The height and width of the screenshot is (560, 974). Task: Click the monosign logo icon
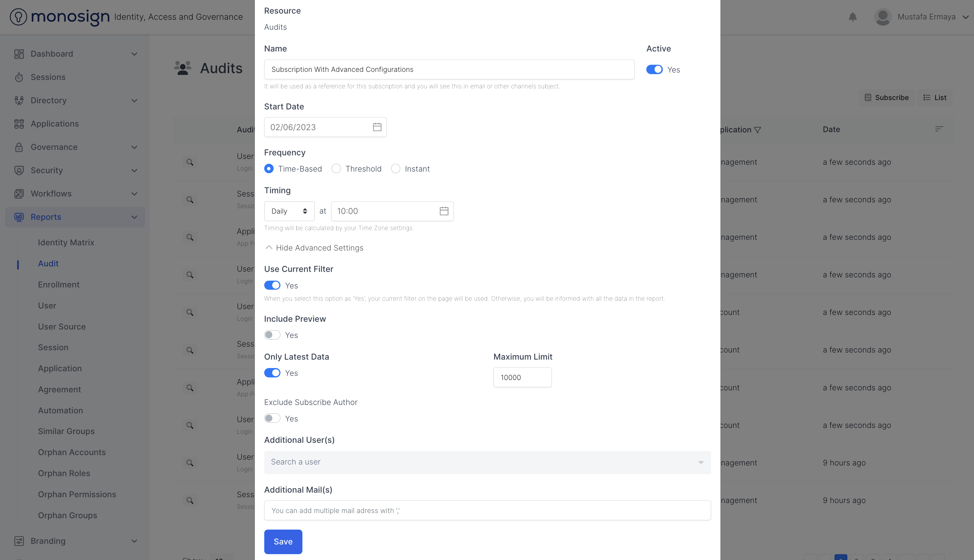click(18, 17)
